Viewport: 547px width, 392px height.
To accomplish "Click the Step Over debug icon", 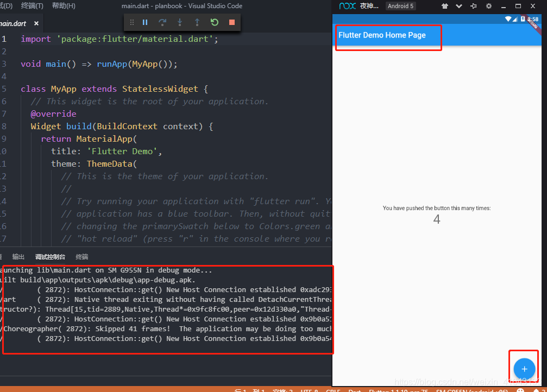I will coord(162,22).
